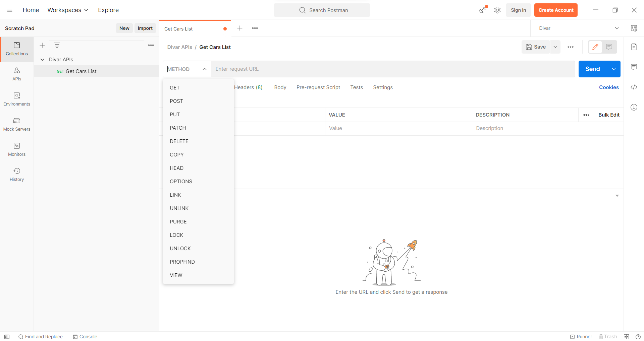The image size is (644, 341).
Task: Collapse the METHOD dropdown selector
Action: [187, 69]
